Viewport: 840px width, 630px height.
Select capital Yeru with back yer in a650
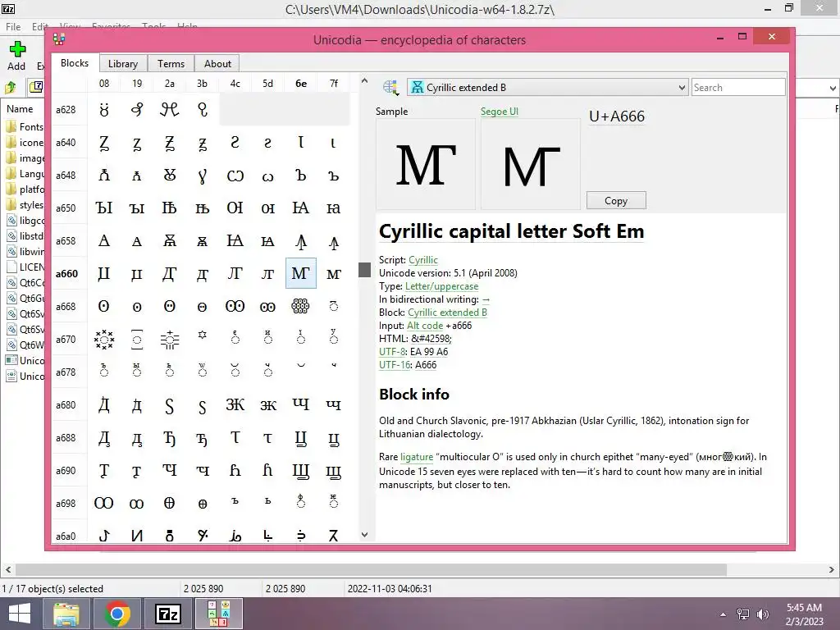104,208
